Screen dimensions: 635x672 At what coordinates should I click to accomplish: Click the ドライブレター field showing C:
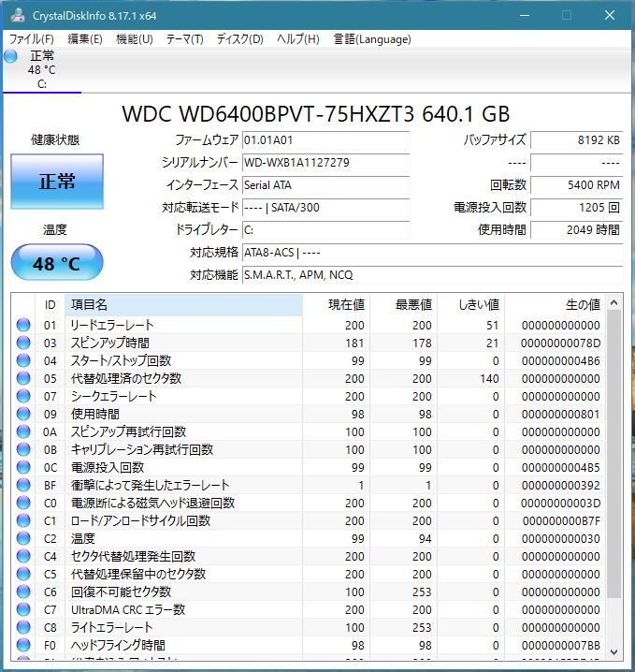(325, 230)
